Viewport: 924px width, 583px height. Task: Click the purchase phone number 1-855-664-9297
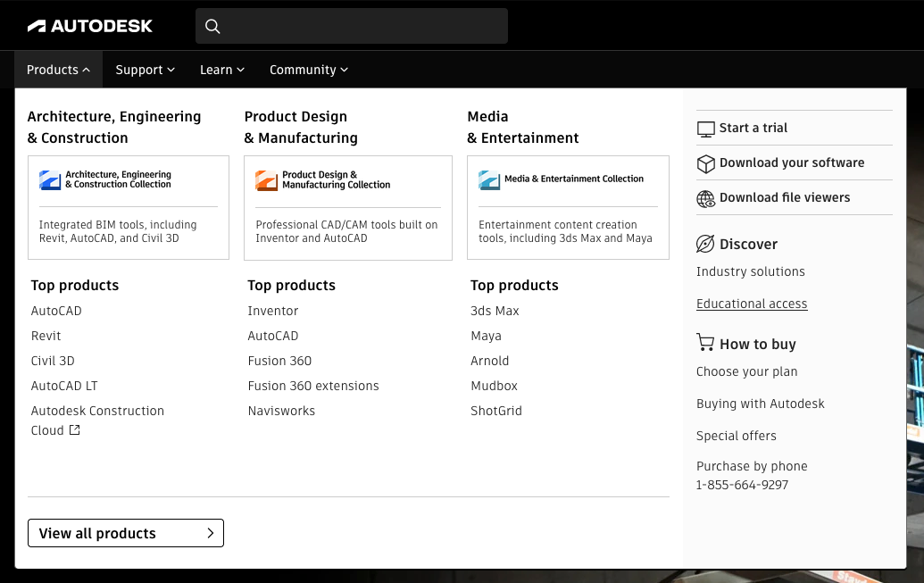tap(742, 485)
